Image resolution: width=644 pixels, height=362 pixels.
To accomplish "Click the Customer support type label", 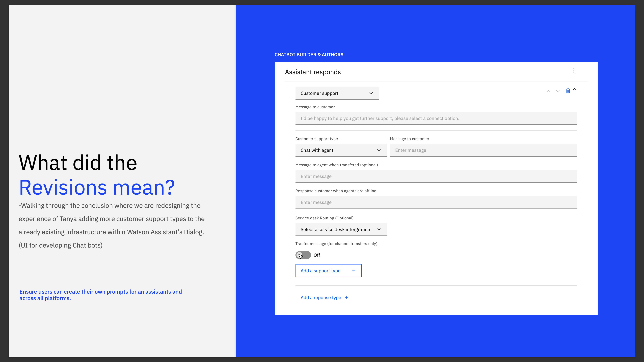I will click(316, 139).
